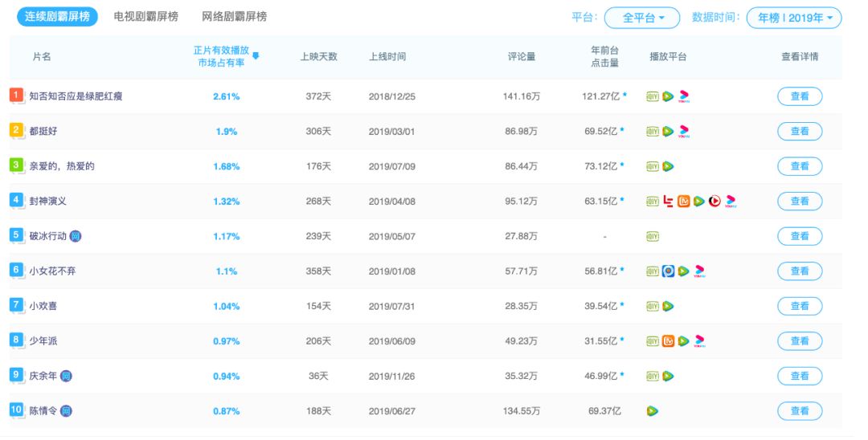Click Youku icon in 都挺好 row

point(684,131)
